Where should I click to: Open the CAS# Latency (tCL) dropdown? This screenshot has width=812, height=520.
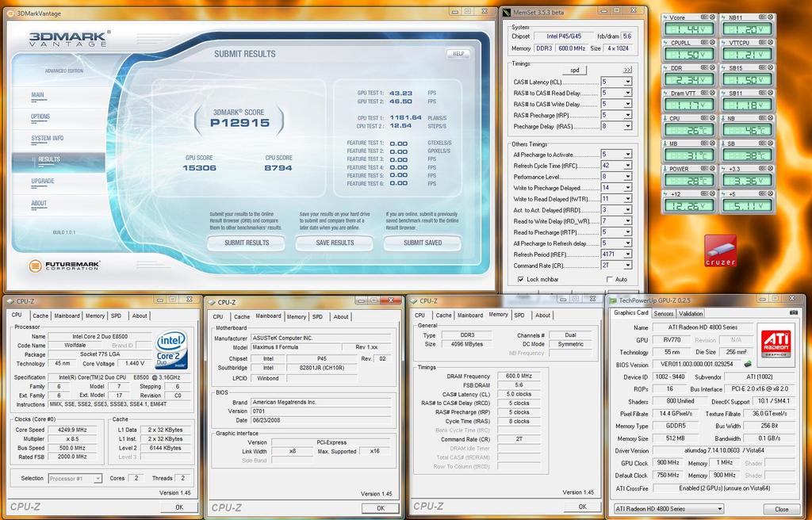click(x=628, y=82)
